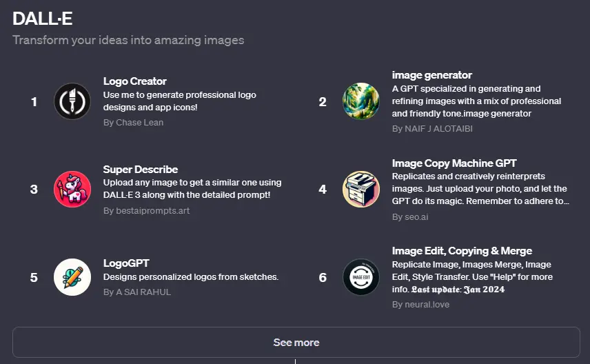Open the image generator forest avatar
Screen dimensions: 590x364
click(361, 101)
